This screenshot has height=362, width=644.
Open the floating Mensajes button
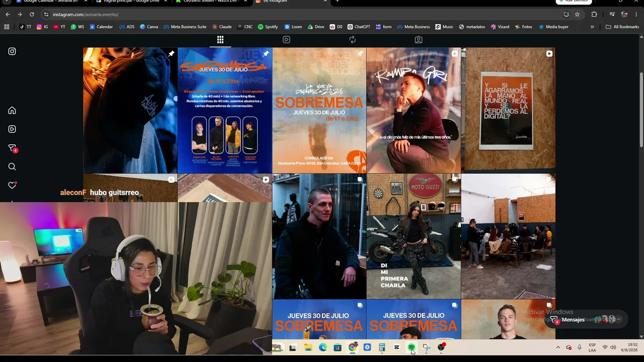pyautogui.click(x=587, y=320)
